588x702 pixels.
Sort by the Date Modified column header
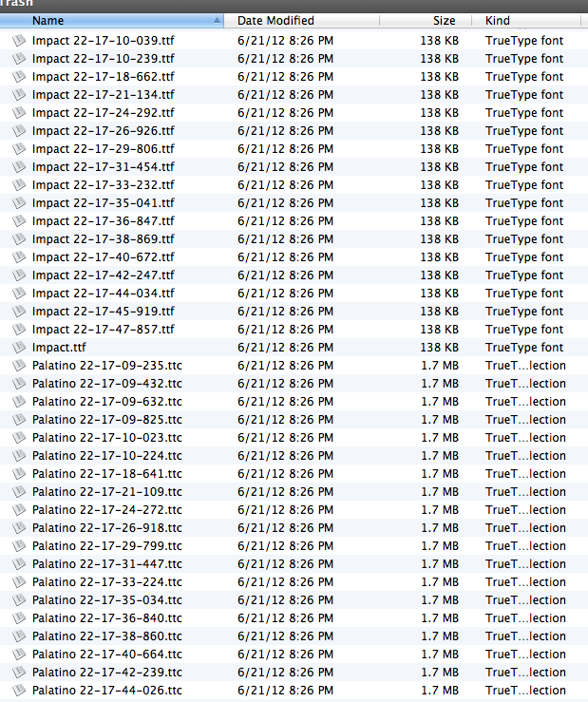pyautogui.click(x=301, y=21)
